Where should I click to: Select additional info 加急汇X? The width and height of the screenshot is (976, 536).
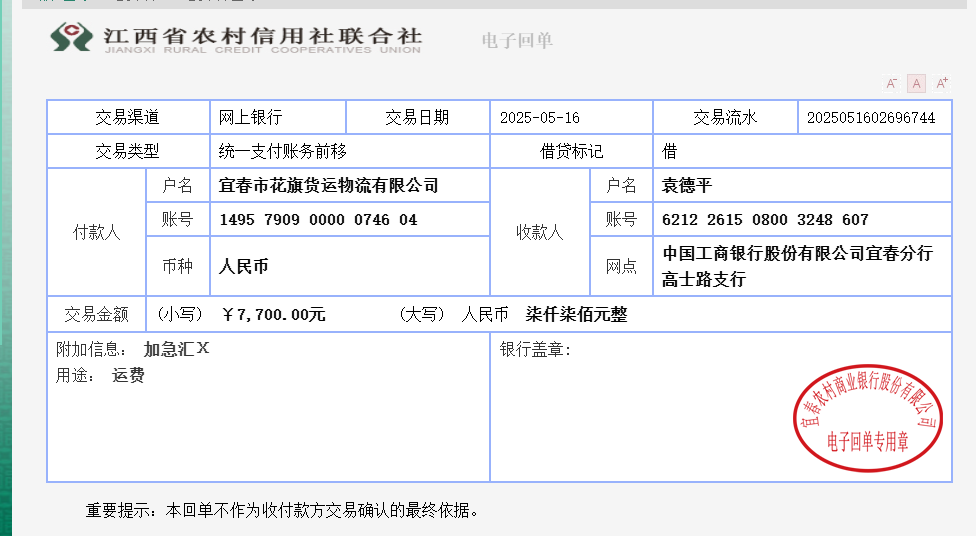pos(177,349)
